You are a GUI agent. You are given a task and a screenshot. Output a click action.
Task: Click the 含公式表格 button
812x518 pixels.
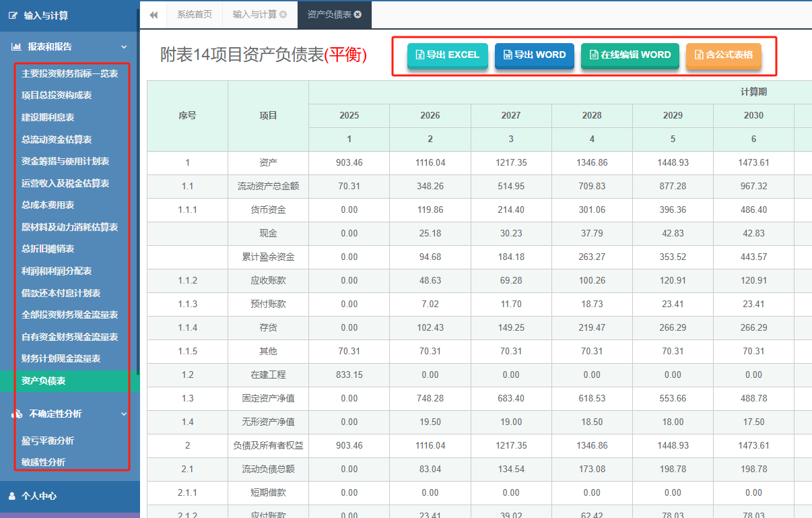point(724,55)
